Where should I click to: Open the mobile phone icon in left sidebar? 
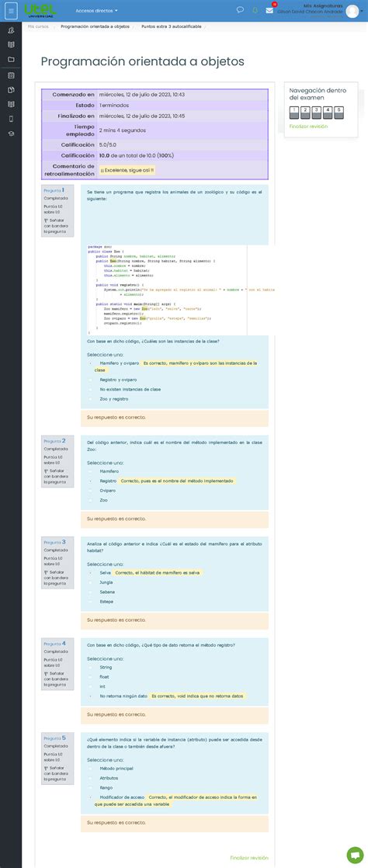11,119
